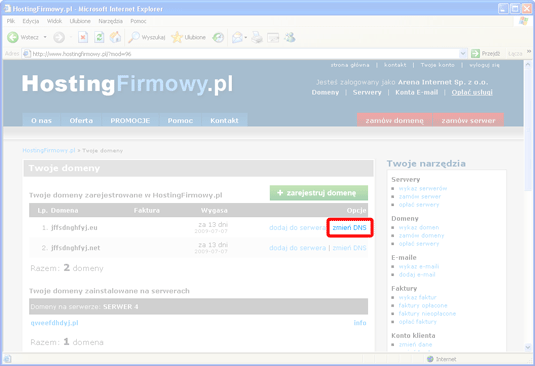
Task: Click dodaj do serwera for jffsdnghfyj.eu
Action: pos(297,228)
